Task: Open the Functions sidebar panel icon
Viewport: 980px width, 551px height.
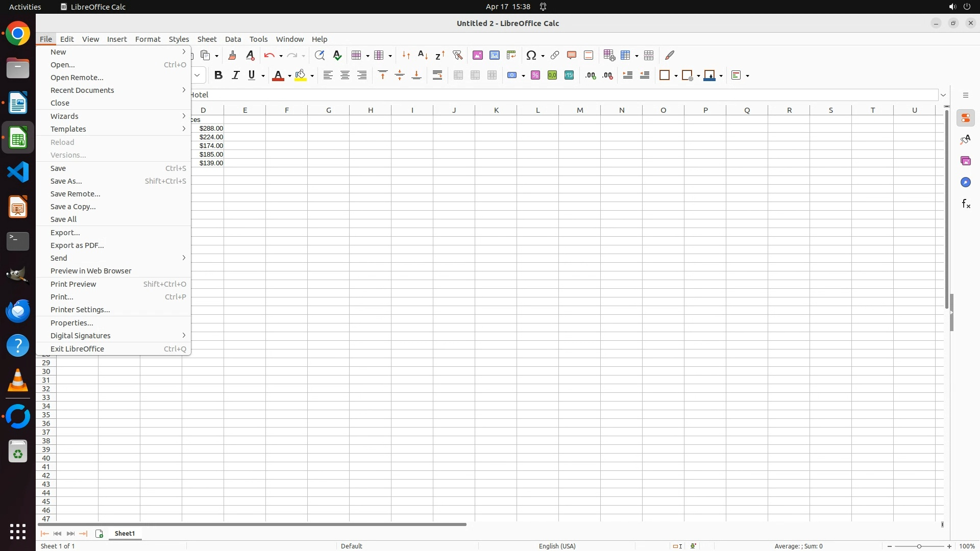Action: [x=966, y=204]
